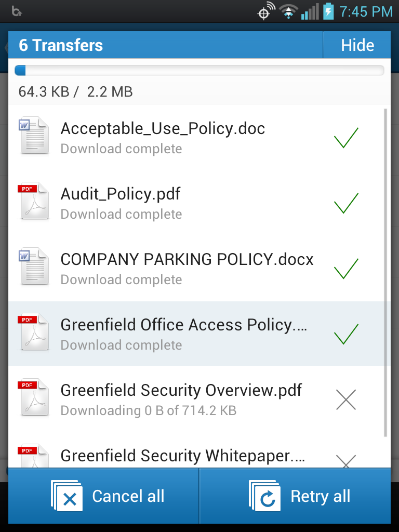
Task: Tap green checkmark beside Acceptable_Use_Policy.doc
Action: click(346, 138)
